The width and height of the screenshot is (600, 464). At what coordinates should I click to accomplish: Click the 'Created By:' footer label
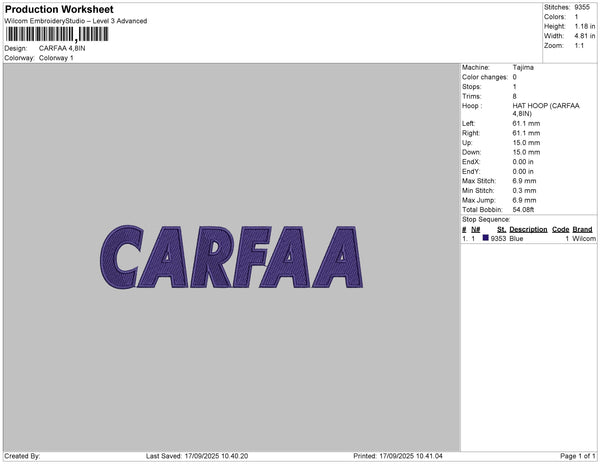pos(22,456)
